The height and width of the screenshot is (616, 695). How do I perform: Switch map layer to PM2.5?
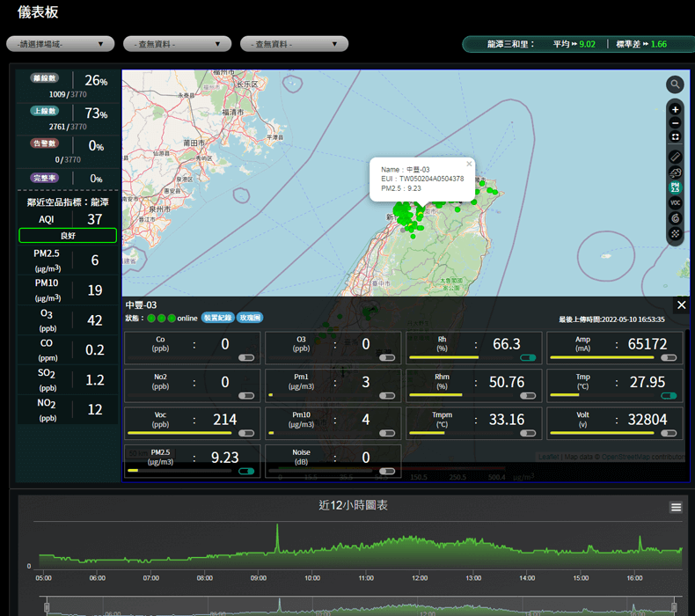click(x=675, y=187)
